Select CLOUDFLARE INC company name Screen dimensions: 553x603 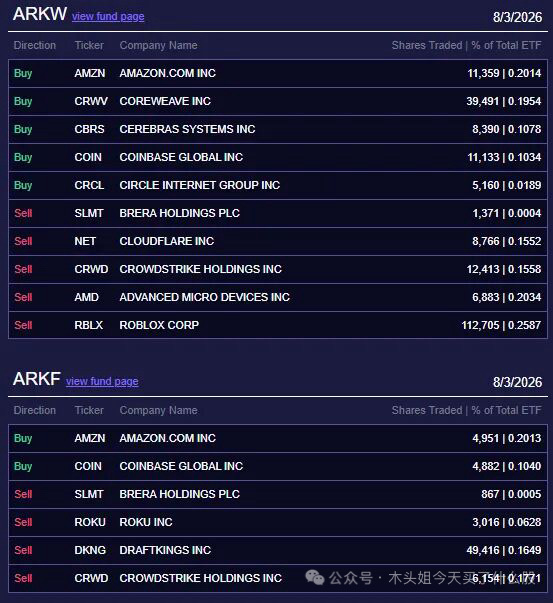(x=167, y=241)
